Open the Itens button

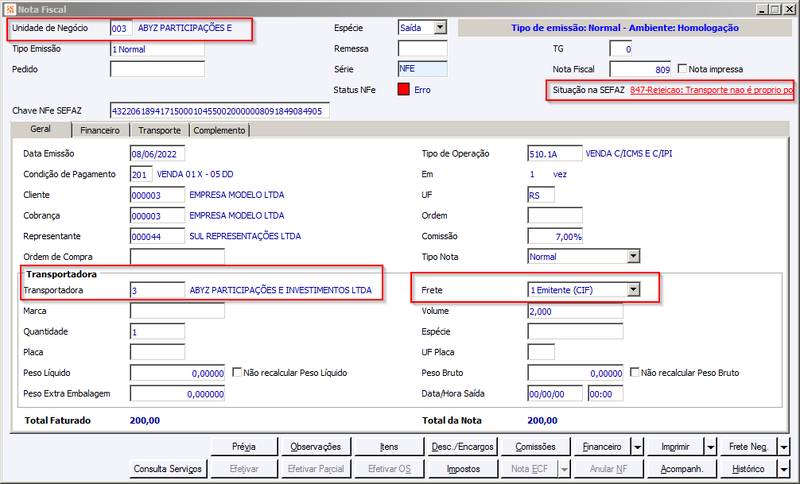click(x=389, y=447)
